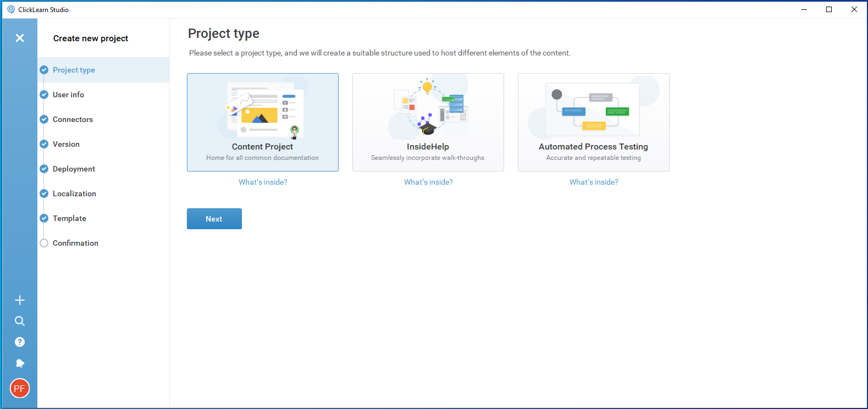Viewport: 868px width, 409px height.
Task: Click the Template step checkmark icon
Action: (x=44, y=218)
